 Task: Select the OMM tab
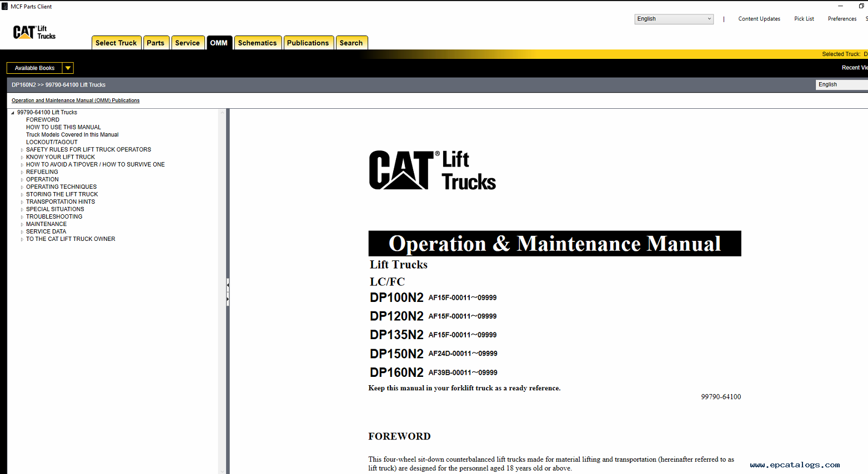click(219, 43)
